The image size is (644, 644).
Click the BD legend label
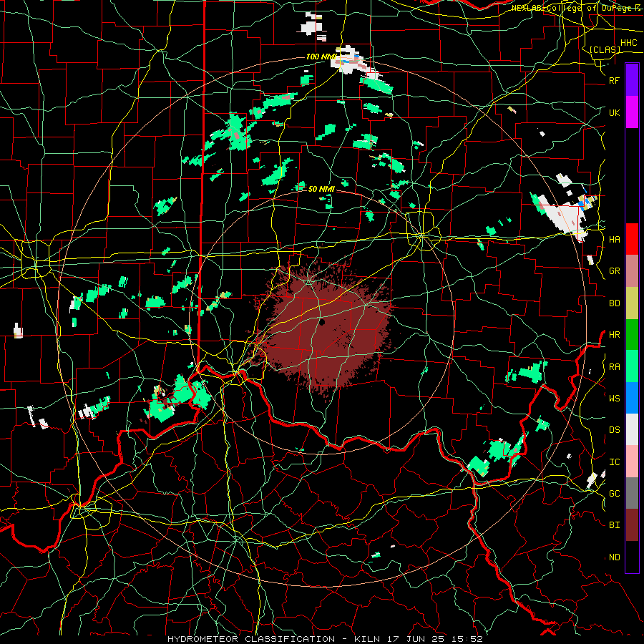coord(615,303)
